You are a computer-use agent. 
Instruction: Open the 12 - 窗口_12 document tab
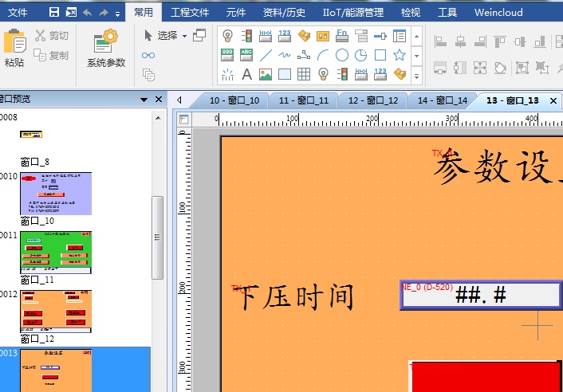point(372,100)
